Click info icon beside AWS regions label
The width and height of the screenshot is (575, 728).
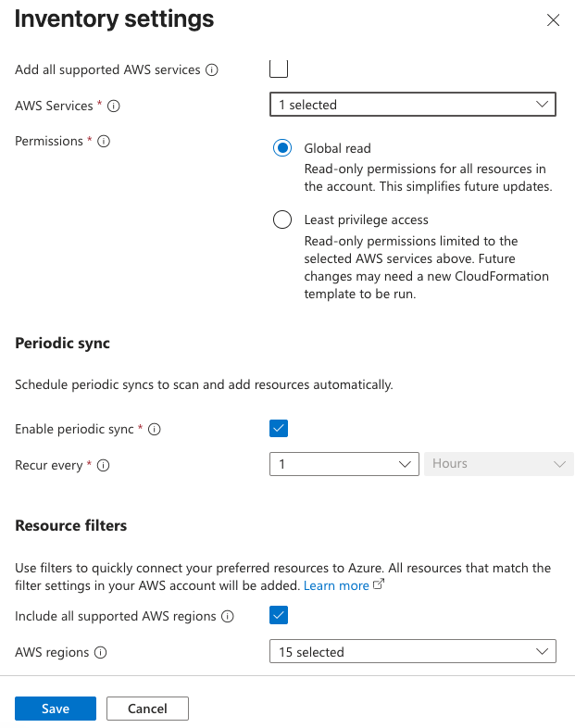(x=101, y=653)
